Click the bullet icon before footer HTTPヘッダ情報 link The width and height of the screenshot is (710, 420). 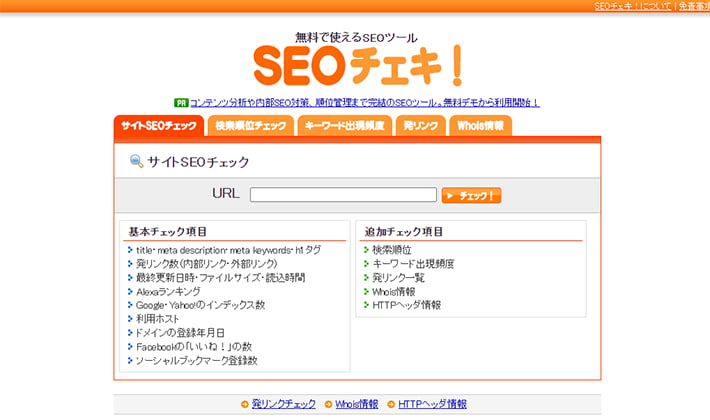point(391,404)
